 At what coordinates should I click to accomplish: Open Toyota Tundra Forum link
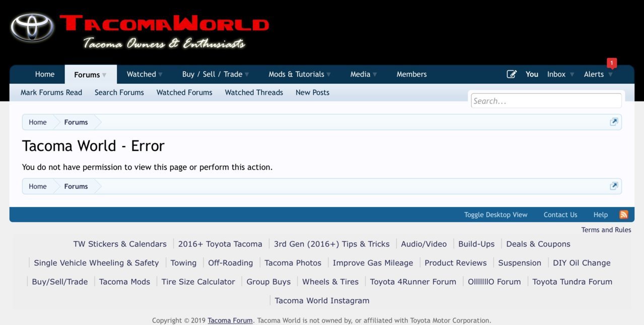(573, 282)
